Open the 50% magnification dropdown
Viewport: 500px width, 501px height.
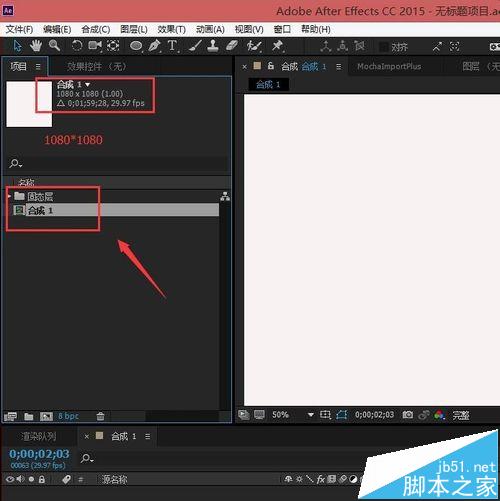[x=311, y=415]
